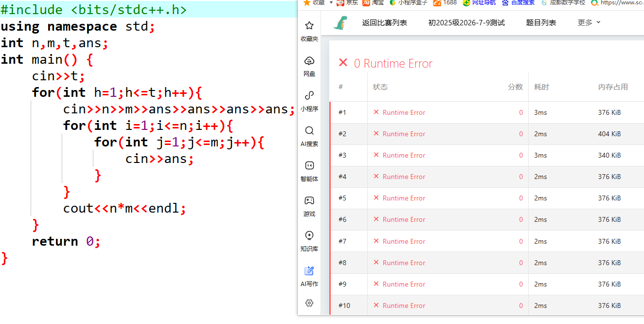Click the 分数 column header

coord(515,87)
